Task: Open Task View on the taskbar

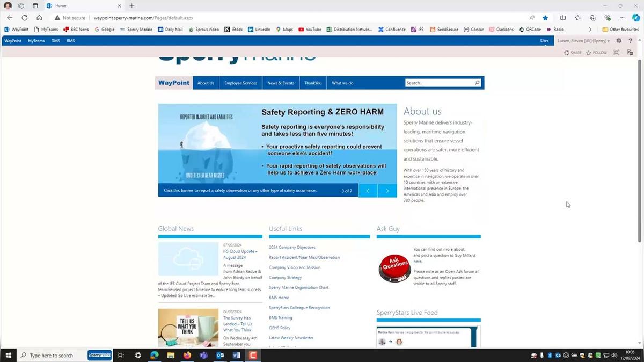Action: click(121, 355)
